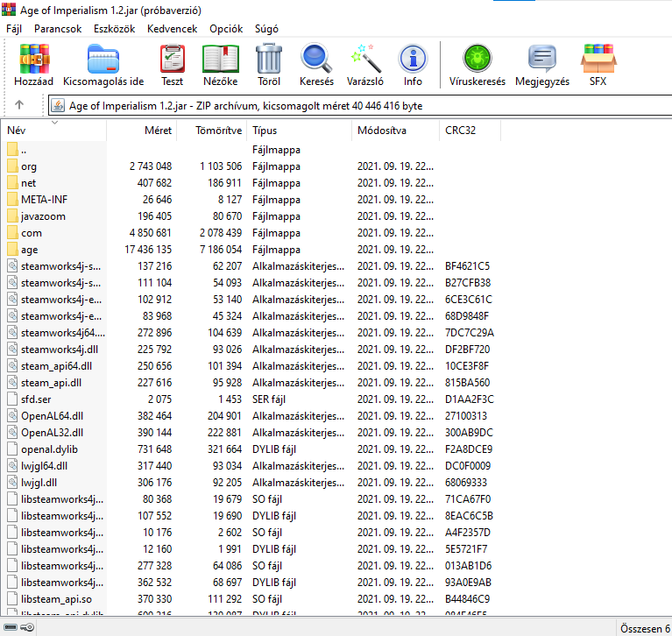The width and height of the screenshot is (672, 636).
Task: Click the libsteamworks4j row with CRC 8EAC6C5B
Action: 251,516
